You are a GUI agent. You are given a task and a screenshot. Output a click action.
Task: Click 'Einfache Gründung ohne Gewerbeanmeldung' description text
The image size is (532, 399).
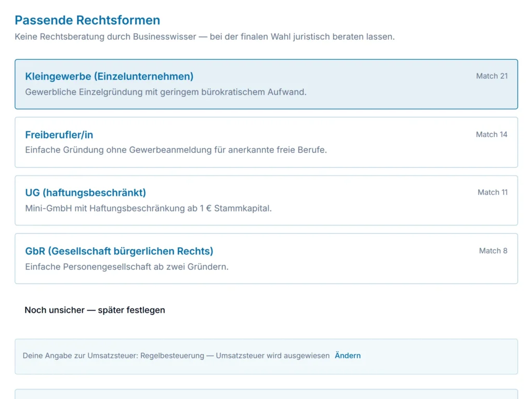176,150
